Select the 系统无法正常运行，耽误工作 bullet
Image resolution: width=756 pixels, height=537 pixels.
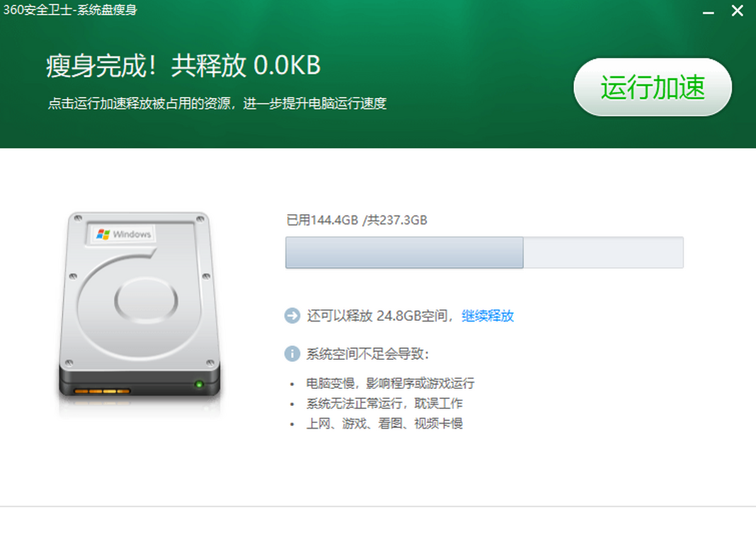point(384,403)
